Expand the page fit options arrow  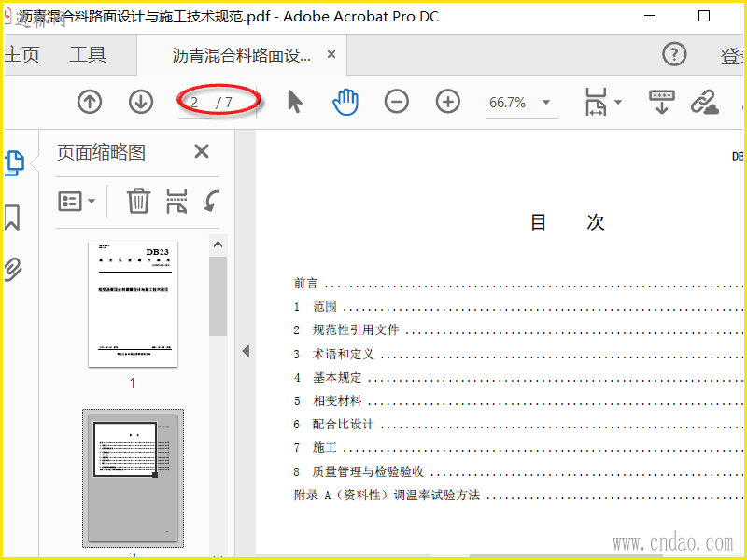tap(618, 102)
